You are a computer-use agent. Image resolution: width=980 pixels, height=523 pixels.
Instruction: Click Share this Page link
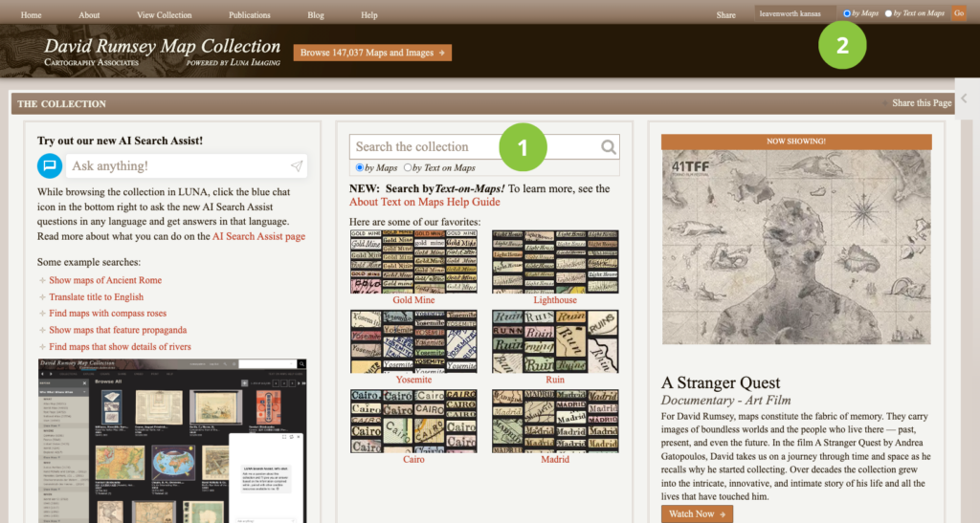922,103
